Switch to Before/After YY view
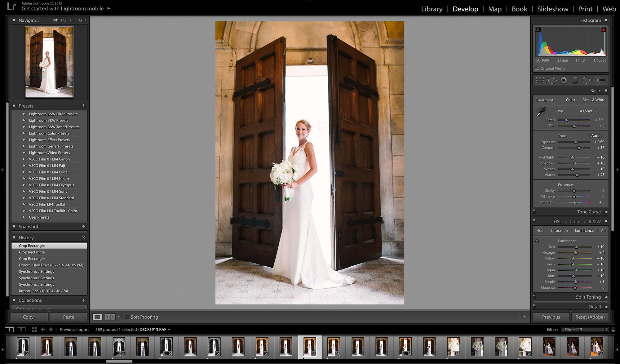Screen dimensions: 620x364 tap(110, 317)
